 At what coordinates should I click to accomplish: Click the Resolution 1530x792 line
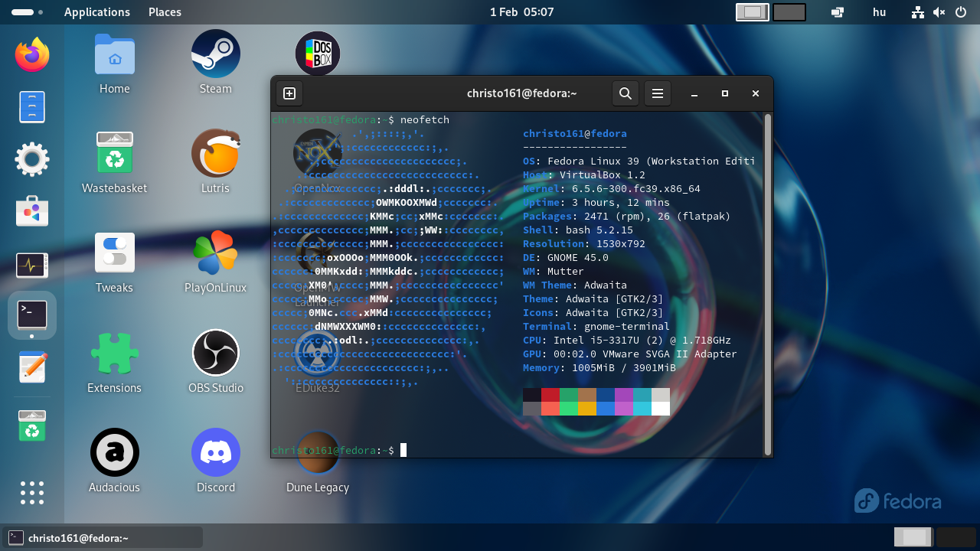pyautogui.click(x=584, y=244)
